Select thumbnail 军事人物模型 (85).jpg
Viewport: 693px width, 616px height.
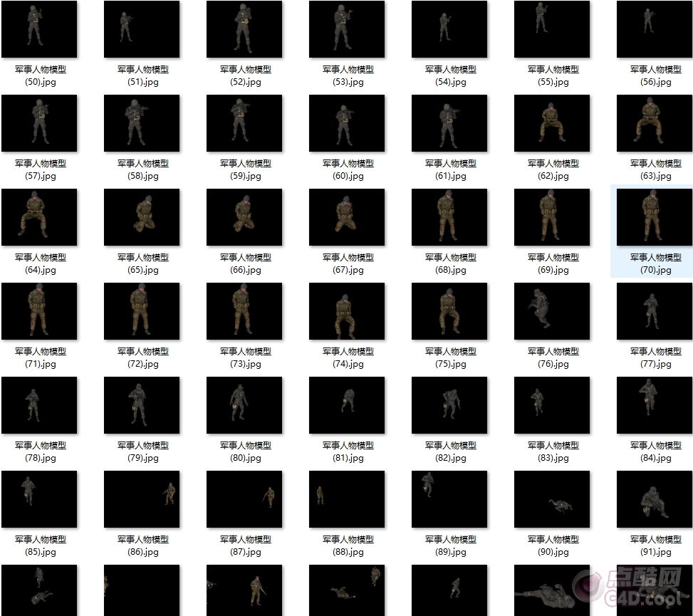[x=39, y=499]
